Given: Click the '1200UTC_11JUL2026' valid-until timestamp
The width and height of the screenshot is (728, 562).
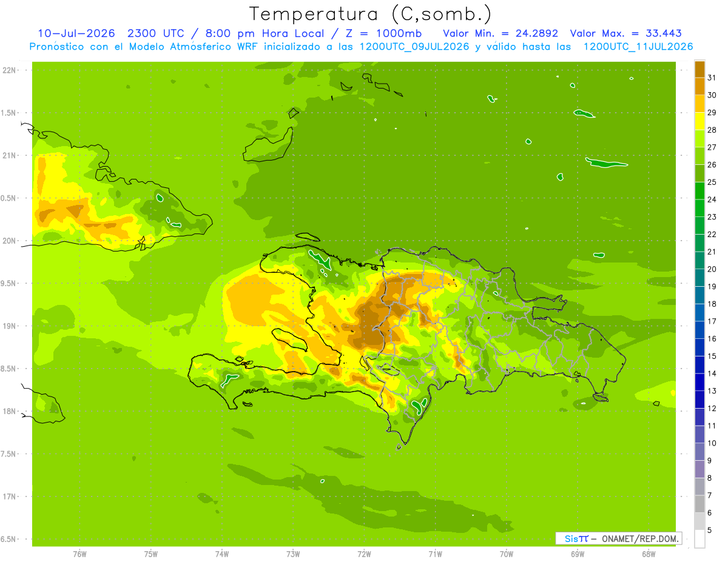Looking at the screenshot, I should click(638, 47).
